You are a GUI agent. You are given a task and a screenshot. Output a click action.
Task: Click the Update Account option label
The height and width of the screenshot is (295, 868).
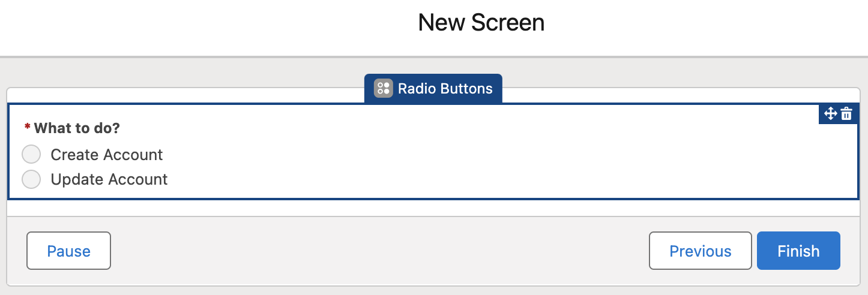(109, 179)
